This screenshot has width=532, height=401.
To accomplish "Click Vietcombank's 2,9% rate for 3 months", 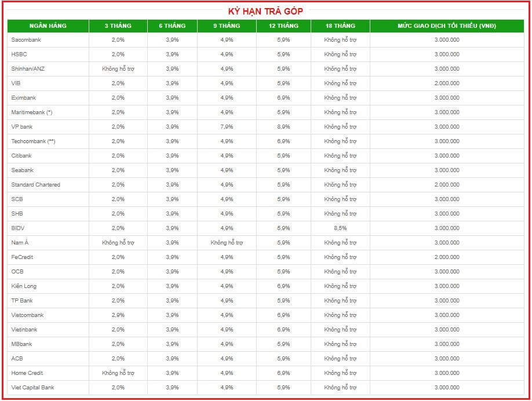I will (x=118, y=315).
